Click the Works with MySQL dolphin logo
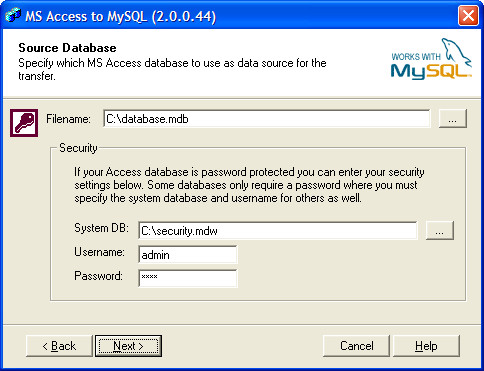This screenshot has height=371, width=484. pyautogui.click(x=431, y=59)
